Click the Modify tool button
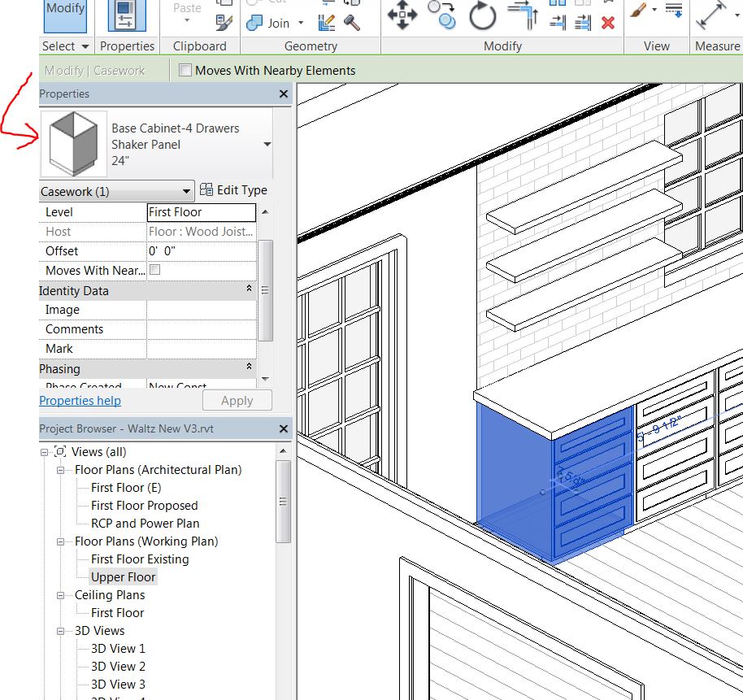743x700 pixels. (65, 16)
